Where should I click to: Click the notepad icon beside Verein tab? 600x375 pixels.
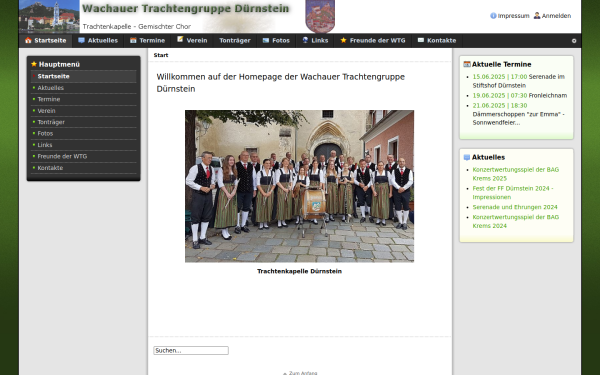coord(180,39)
